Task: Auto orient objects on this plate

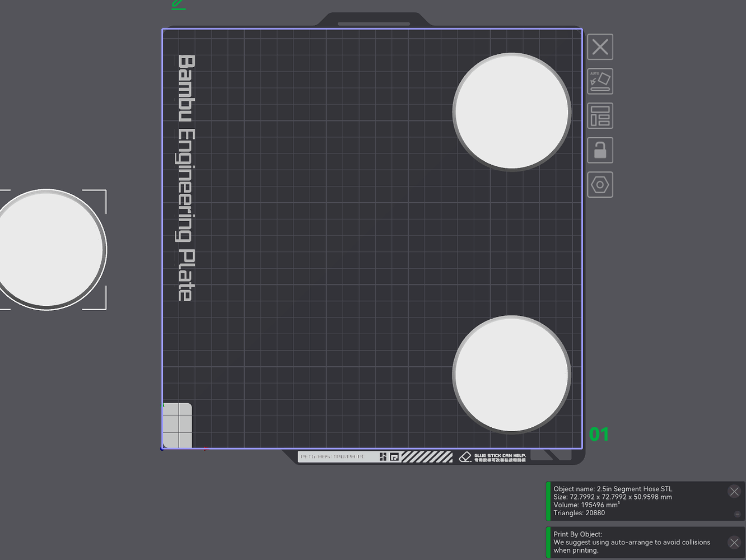Action: point(600,81)
